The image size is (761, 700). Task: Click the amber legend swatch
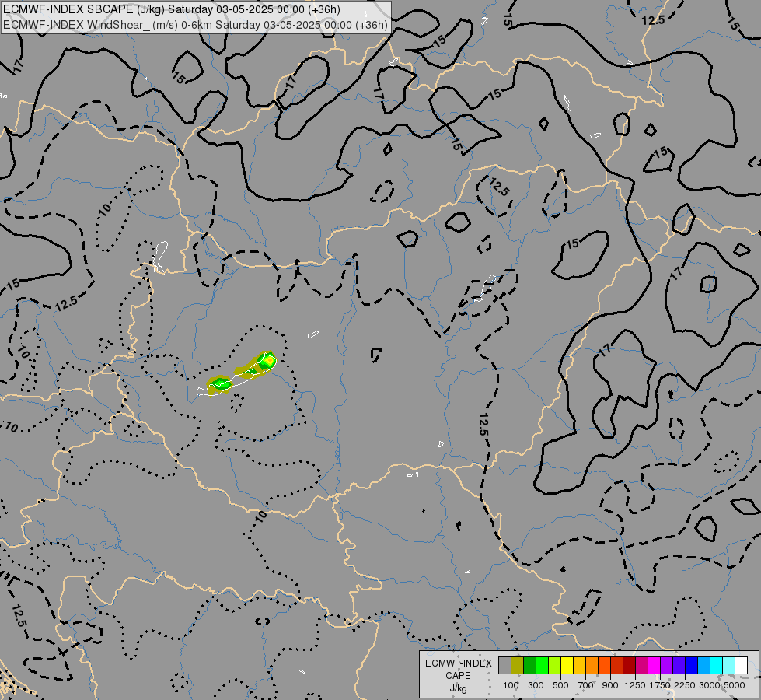click(x=579, y=666)
